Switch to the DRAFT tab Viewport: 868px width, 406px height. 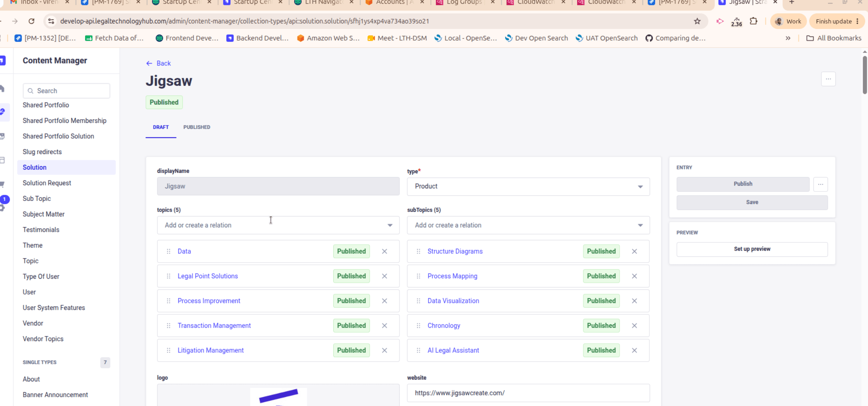tap(161, 127)
